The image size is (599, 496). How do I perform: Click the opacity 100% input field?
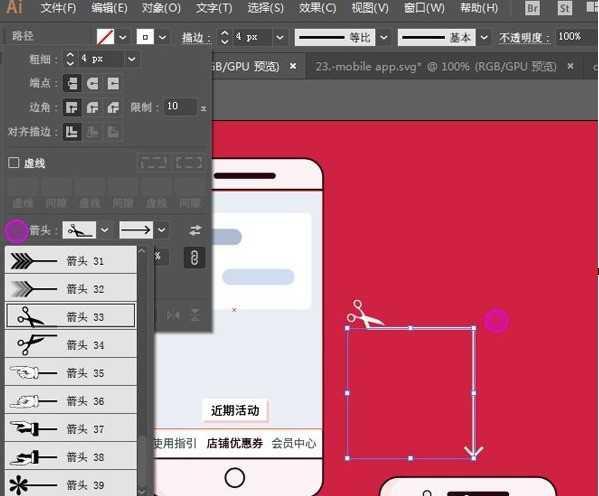click(x=574, y=37)
